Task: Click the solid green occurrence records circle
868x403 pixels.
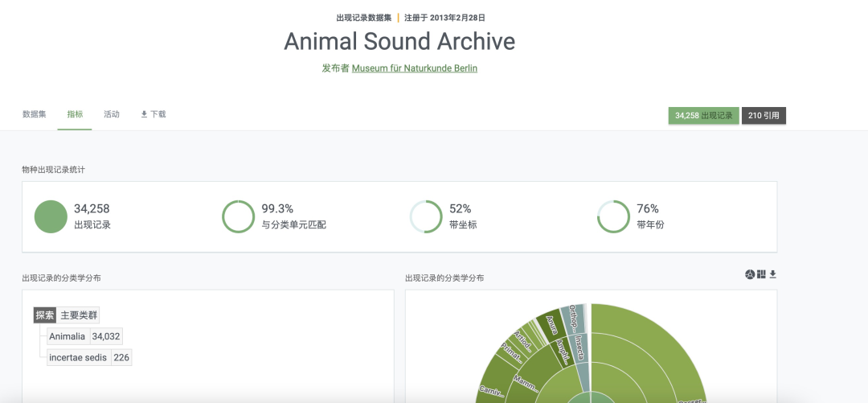Action: [51, 217]
